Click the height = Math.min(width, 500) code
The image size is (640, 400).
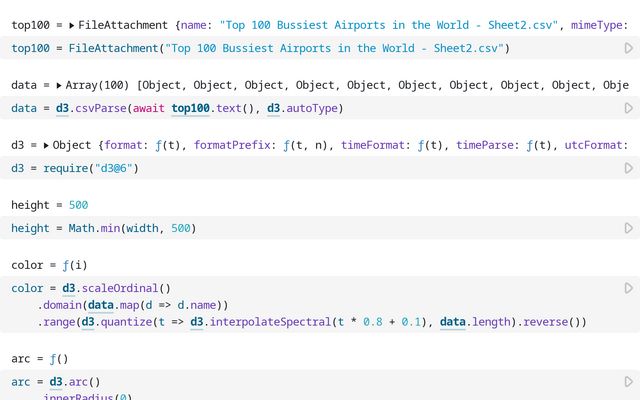pyautogui.click(x=104, y=228)
